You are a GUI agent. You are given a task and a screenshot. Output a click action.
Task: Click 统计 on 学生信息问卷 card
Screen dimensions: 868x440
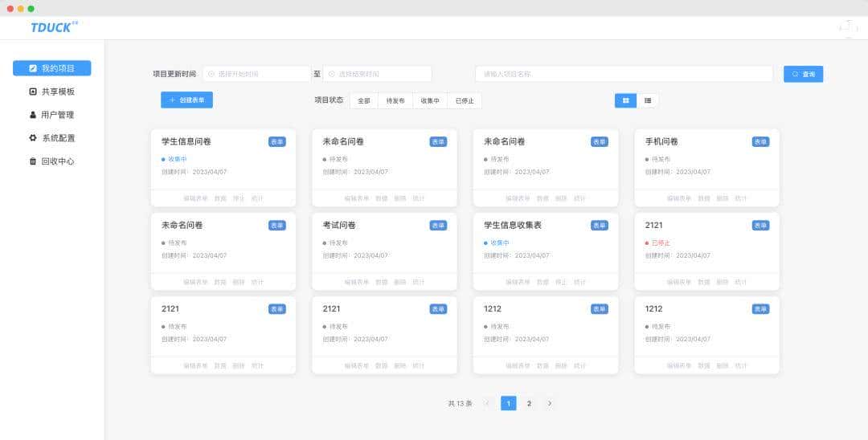pyautogui.click(x=257, y=198)
